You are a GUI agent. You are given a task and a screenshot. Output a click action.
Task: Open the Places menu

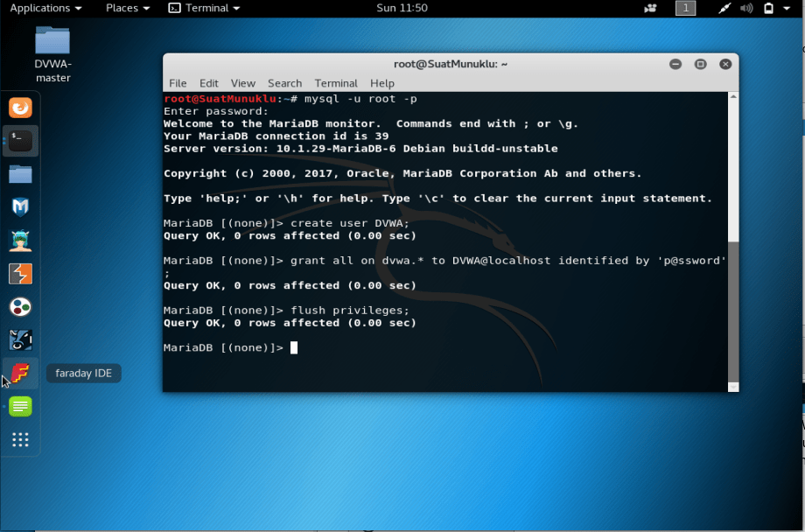pyautogui.click(x=128, y=8)
